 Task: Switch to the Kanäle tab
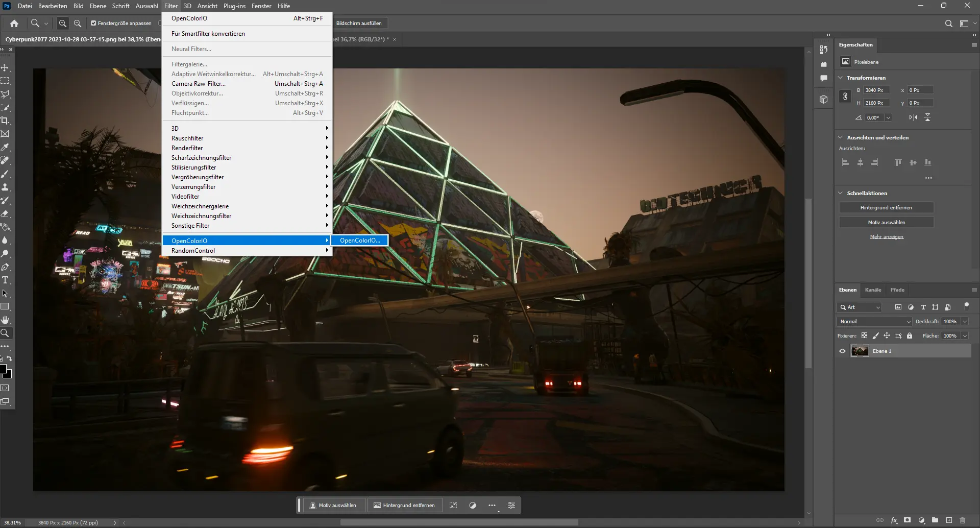point(873,290)
